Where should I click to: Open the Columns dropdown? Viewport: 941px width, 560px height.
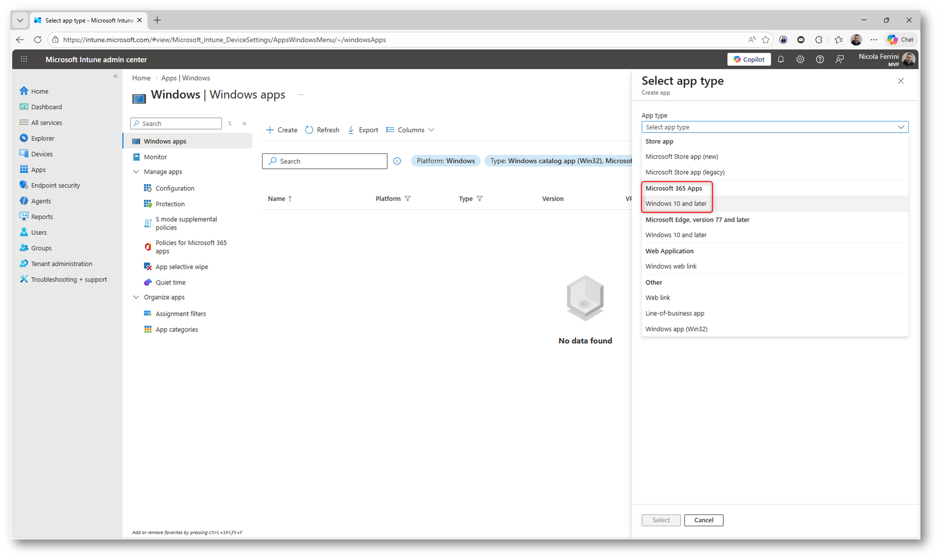point(410,130)
